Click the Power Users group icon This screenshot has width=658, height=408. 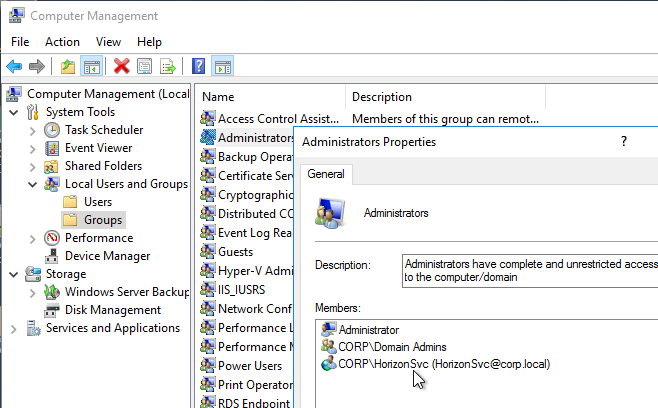click(207, 366)
